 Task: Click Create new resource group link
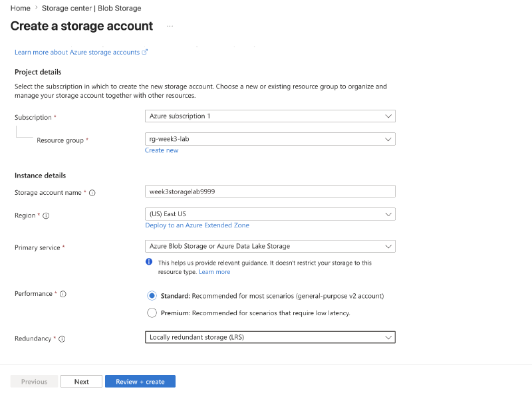tap(162, 150)
